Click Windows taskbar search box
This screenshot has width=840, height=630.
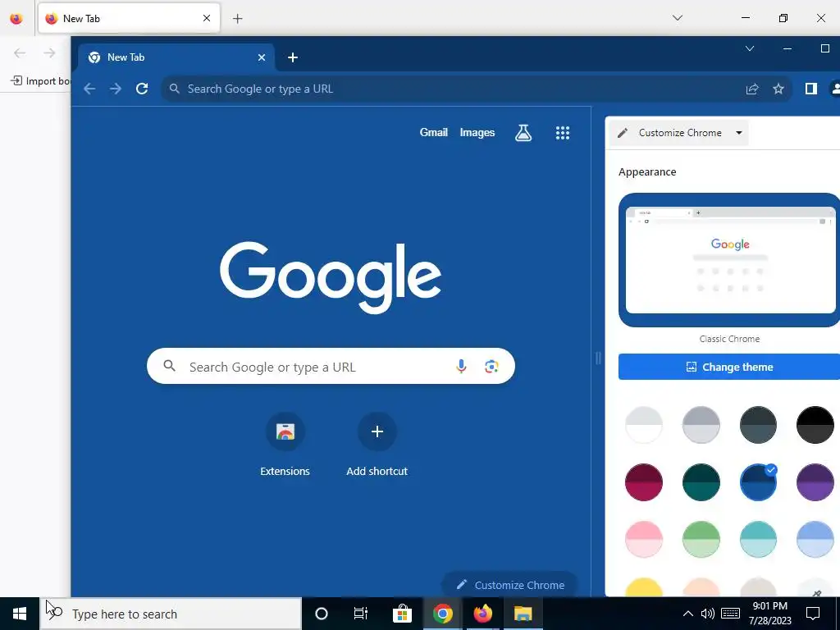(x=171, y=614)
